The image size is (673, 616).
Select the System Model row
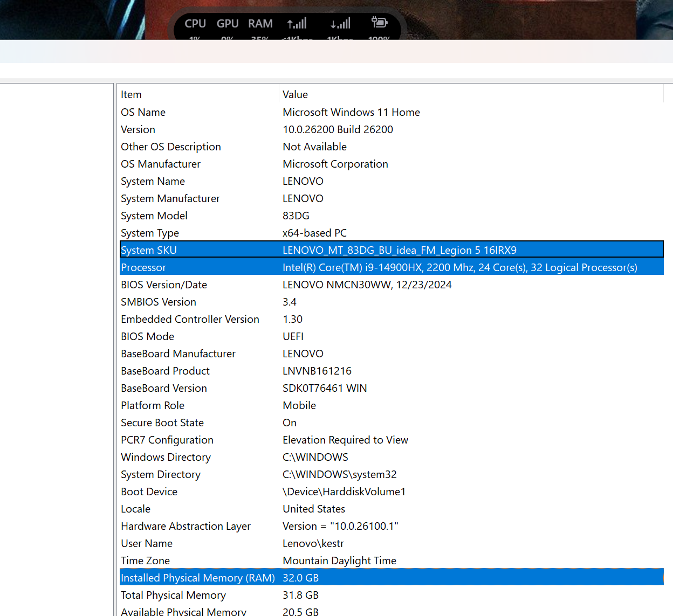click(x=392, y=216)
